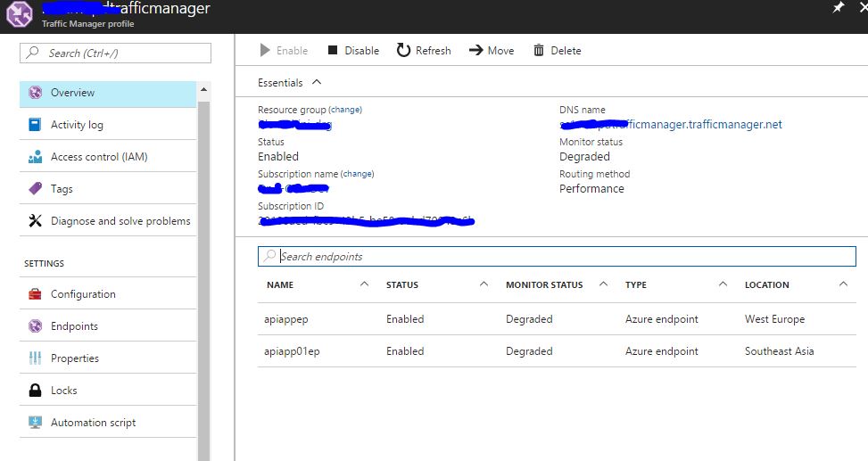The height and width of the screenshot is (461, 868).
Task: Click the Move arrow icon
Action: (476, 50)
